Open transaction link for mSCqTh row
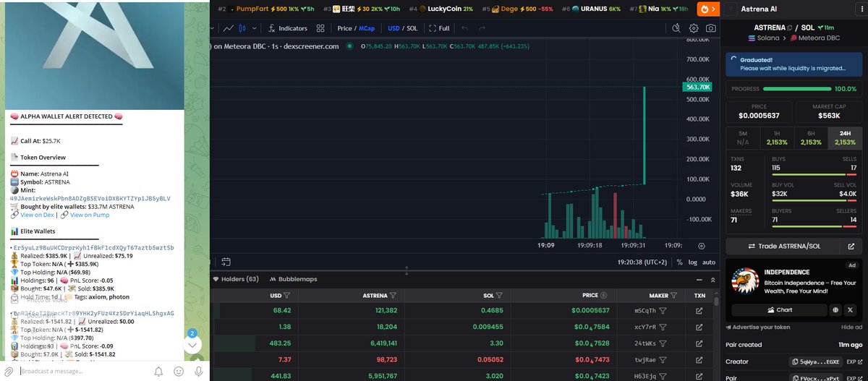Viewport: 868px width, 381px height. tap(699, 311)
